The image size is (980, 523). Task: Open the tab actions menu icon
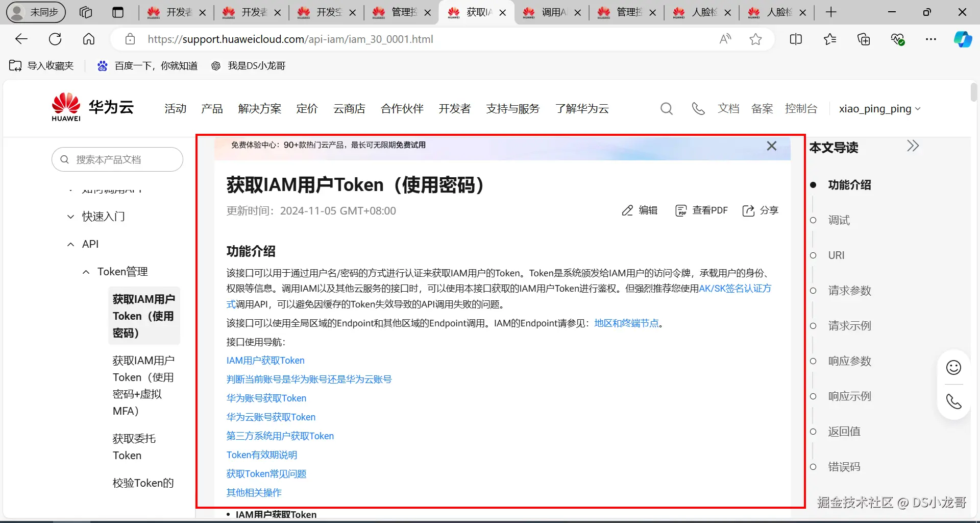pos(118,12)
